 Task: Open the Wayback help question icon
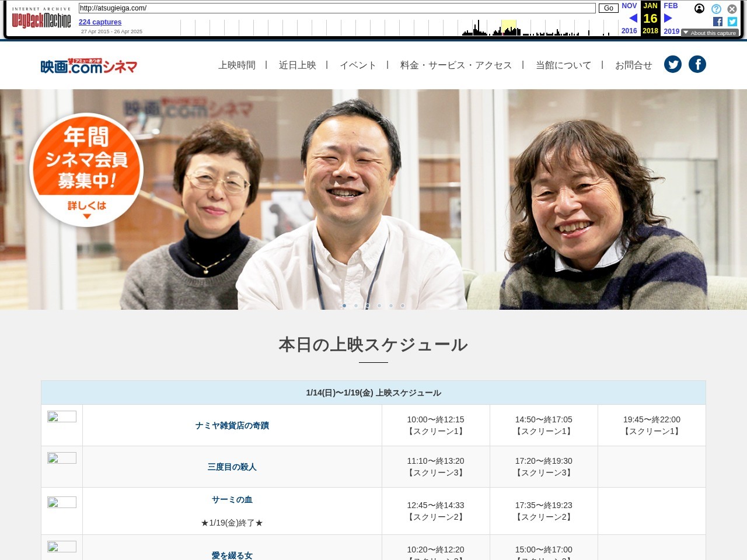pyautogui.click(x=716, y=9)
